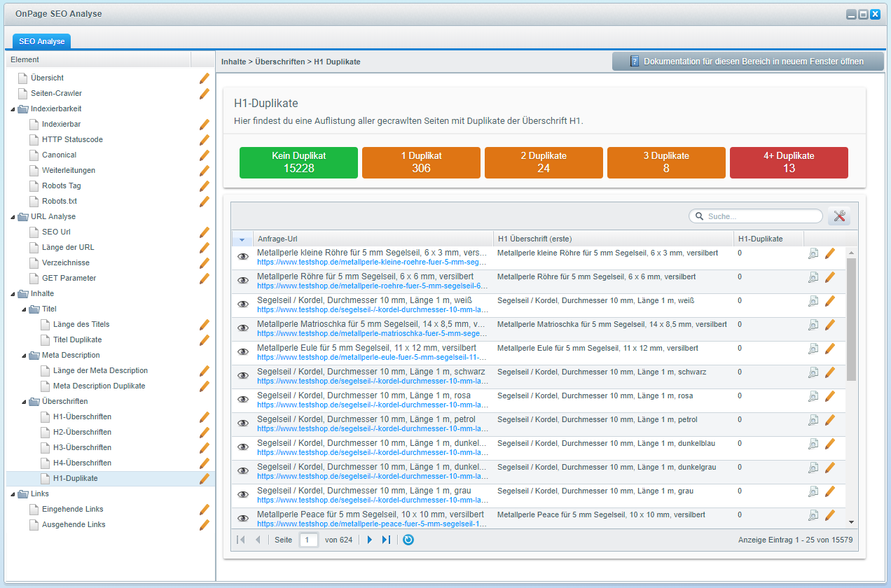
Task: Toggle eye icon for Metallperle Peace row
Action: (x=243, y=519)
